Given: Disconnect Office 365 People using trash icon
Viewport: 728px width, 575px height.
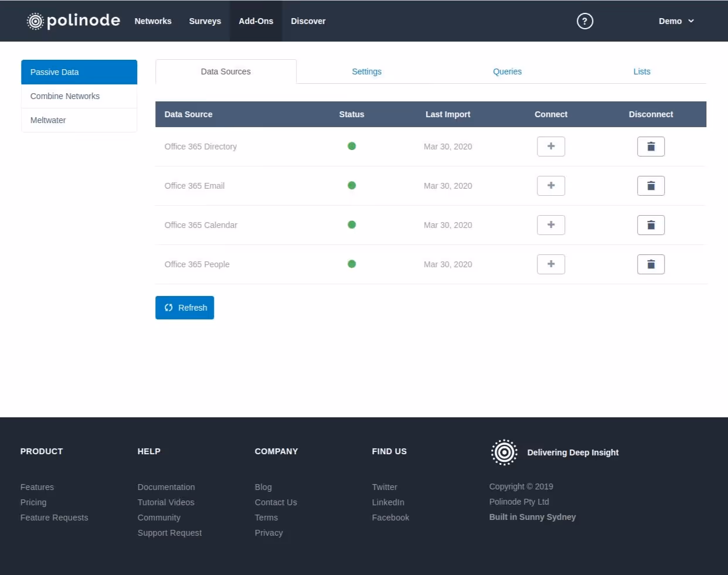Looking at the screenshot, I should (x=651, y=264).
